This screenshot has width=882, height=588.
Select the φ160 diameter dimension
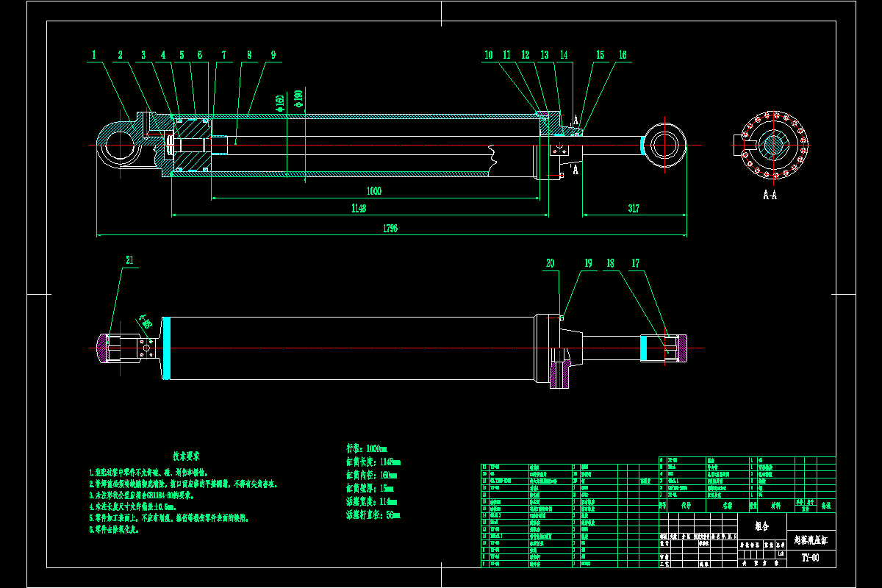pos(280,102)
